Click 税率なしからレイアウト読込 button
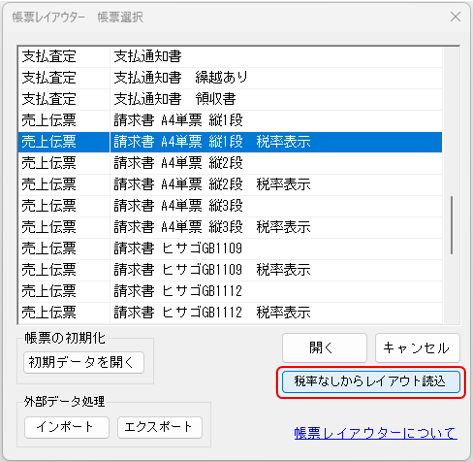 point(371,382)
